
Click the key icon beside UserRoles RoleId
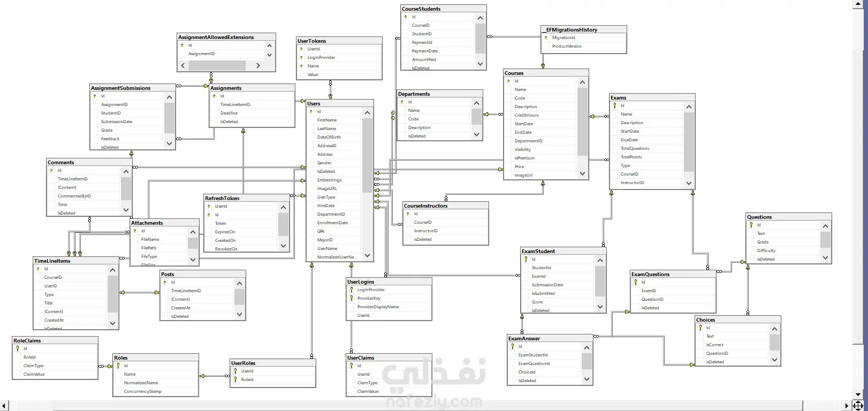pyautogui.click(x=235, y=380)
